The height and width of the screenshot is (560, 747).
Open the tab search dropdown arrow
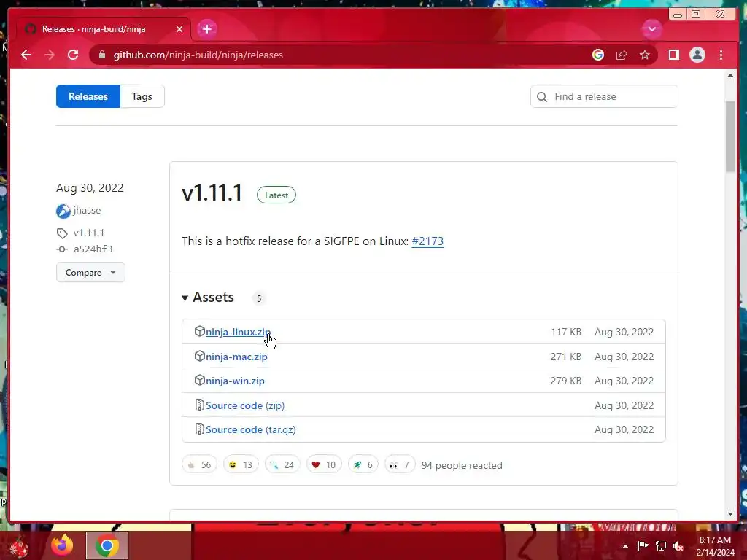(x=651, y=29)
